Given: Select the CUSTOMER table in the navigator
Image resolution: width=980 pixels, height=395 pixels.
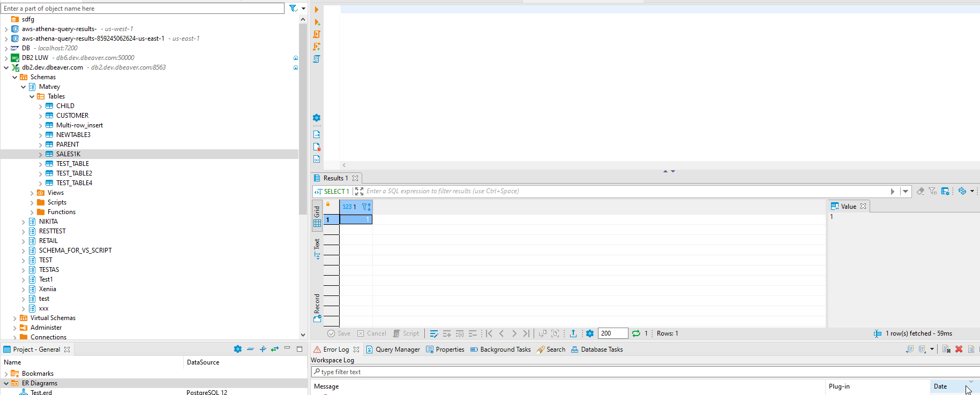Looking at the screenshot, I should (x=72, y=116).
